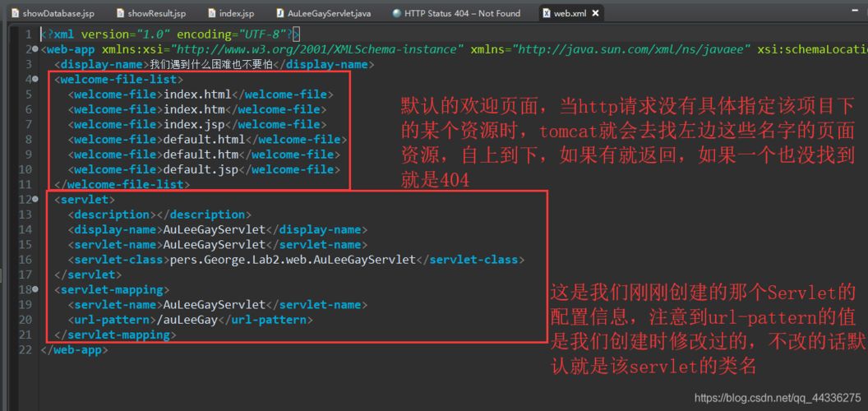Screen dimensions: 868x411
Task: Click the java.sun.com javaee namespace URL
Action: [631, 50]
